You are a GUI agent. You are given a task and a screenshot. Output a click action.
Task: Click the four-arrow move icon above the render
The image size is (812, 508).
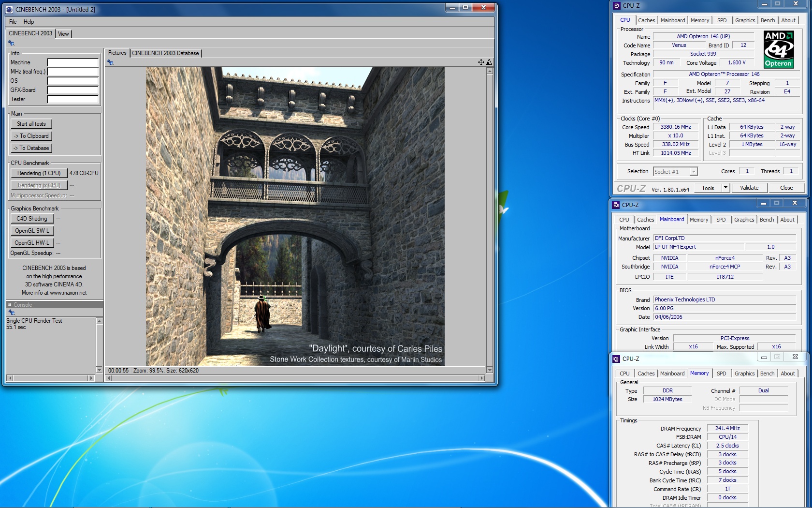[481, 62]
